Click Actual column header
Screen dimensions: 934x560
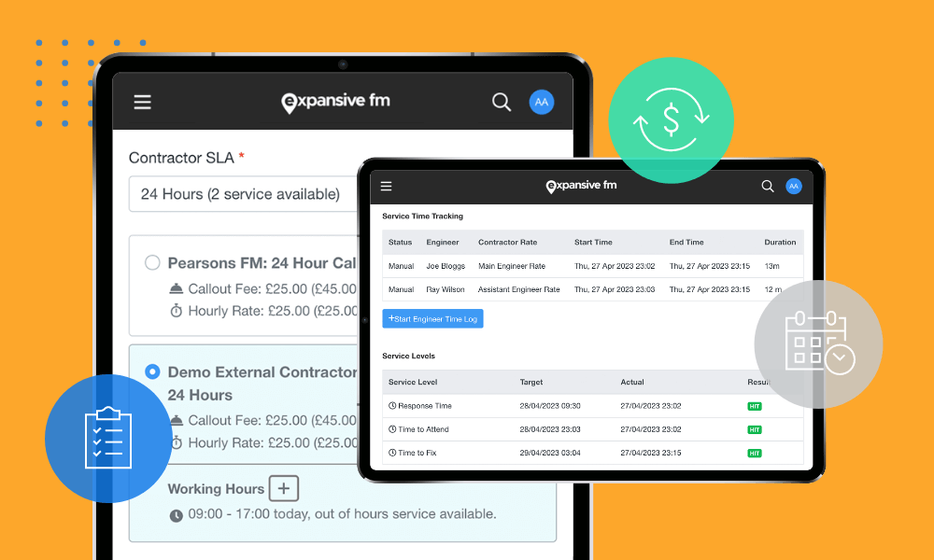(632, 382)
